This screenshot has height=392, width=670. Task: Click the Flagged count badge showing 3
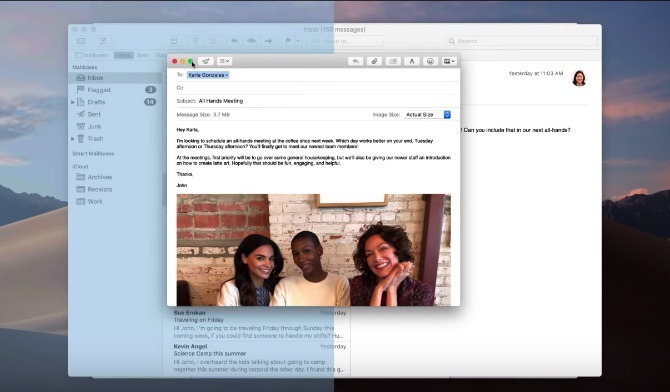(x=150, y=90)
